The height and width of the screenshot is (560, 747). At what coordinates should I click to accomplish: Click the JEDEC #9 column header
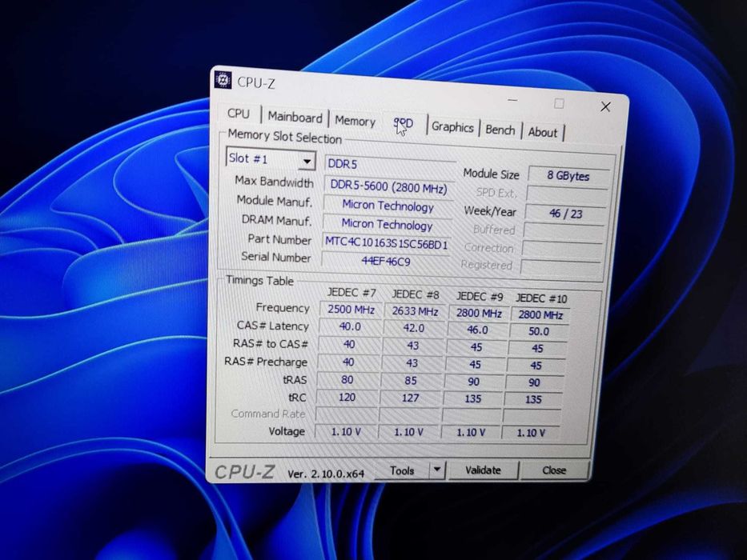point(480,297)
